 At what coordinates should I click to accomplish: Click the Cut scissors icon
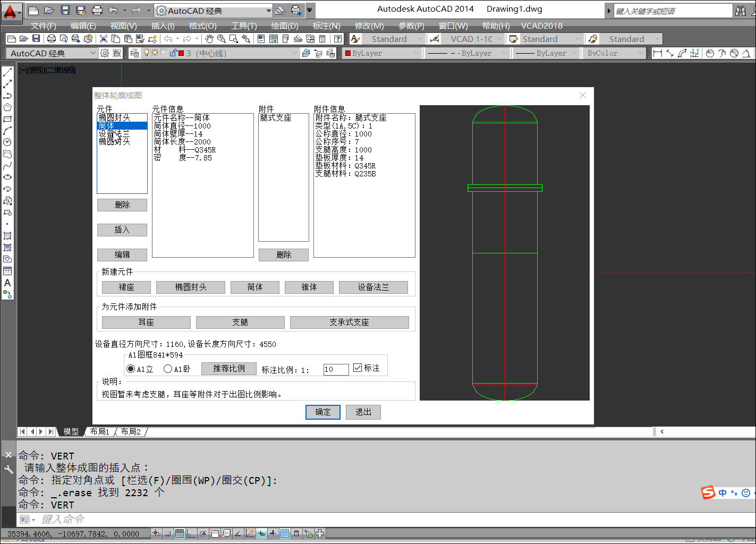click(104, 39)
